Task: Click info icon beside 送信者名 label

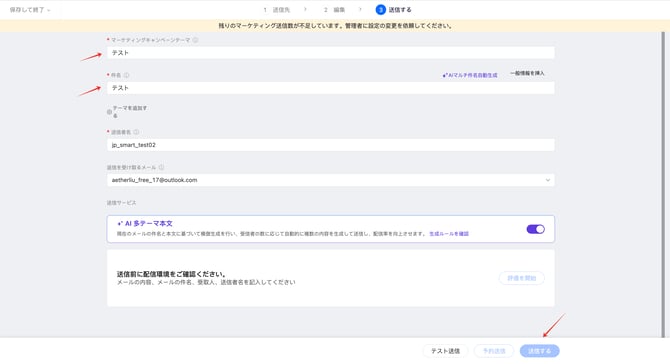Action: point(136,132)
